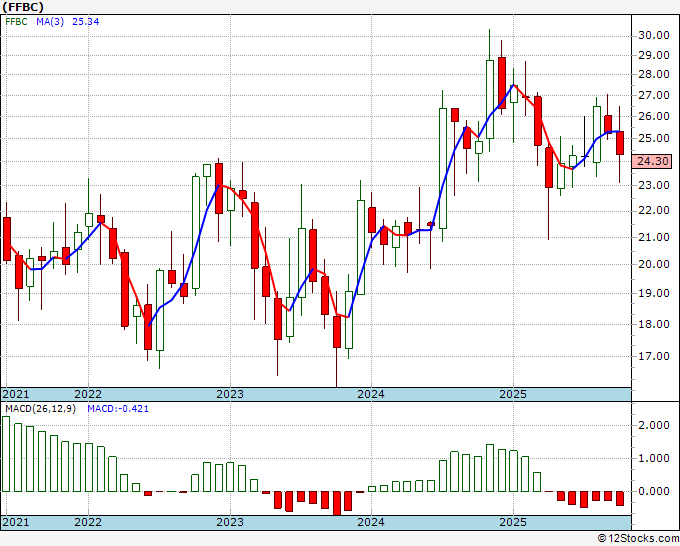Click the last red candle beside the 24.30 tag

(620, 143)
